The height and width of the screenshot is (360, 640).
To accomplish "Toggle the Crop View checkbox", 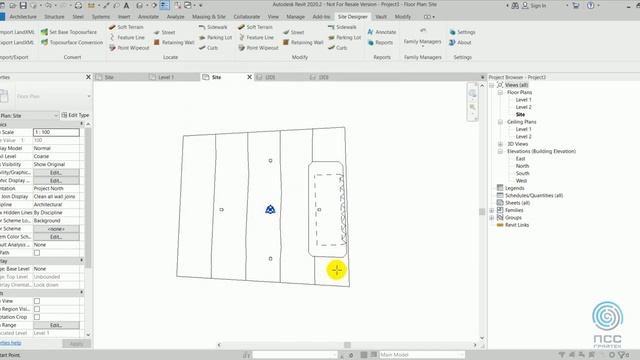I will coord(37,301).
